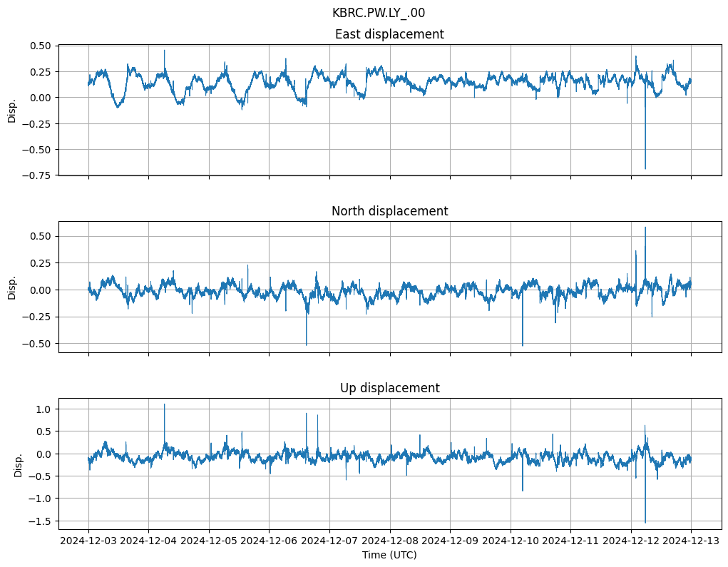Click the Disp. label of East plot

pyautogui.click(x=11, y=110)
